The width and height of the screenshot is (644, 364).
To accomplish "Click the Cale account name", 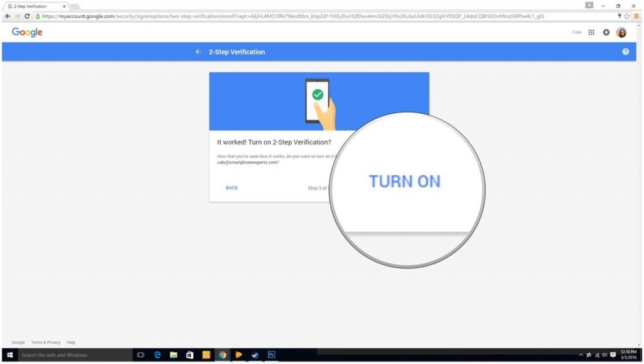I will [577, 32].
